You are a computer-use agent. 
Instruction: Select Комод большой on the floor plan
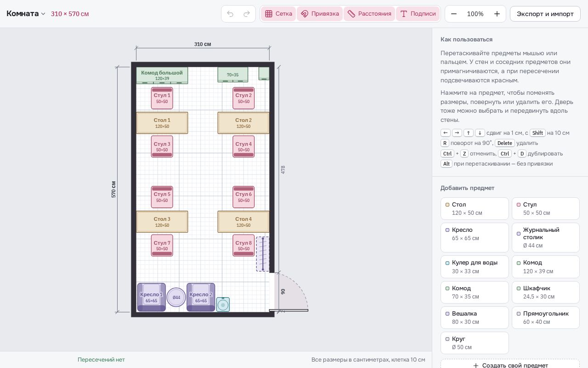click(162, 75)
